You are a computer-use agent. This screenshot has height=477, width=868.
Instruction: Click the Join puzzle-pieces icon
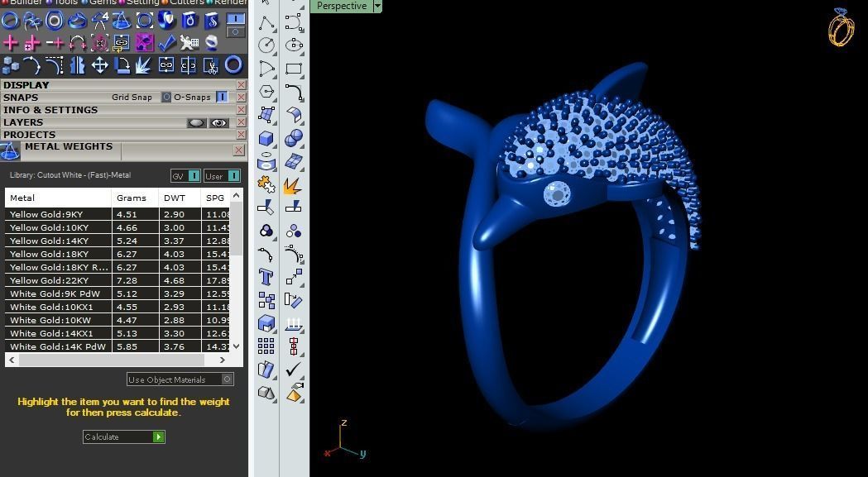[266, 185]
